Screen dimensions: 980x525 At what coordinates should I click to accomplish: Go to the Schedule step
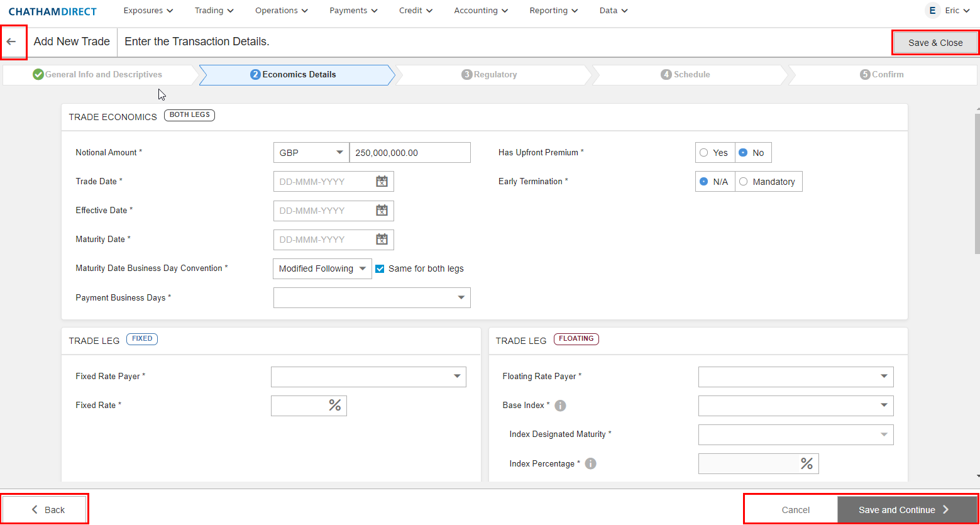(x=689, y=75)
